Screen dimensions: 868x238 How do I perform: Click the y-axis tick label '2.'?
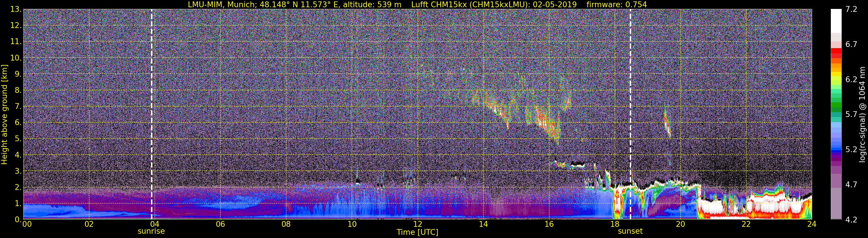tap(18, 187)
